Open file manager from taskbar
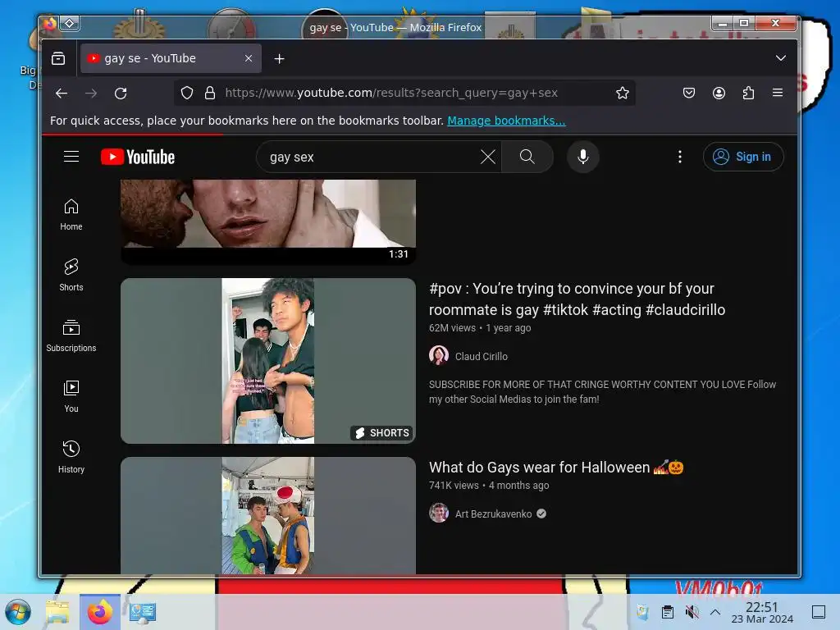The width and height of the screenshot is (840, 630). click(x=58, y=612)
